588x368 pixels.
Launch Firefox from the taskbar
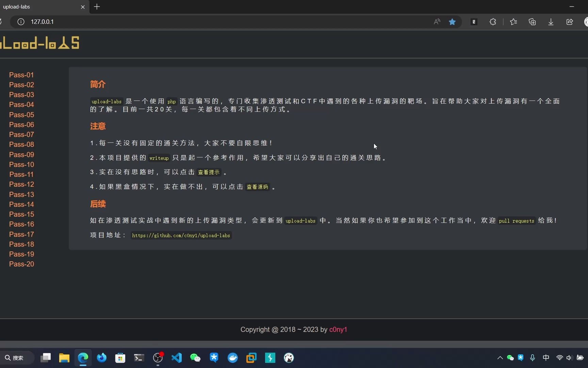tap(101, 358)
